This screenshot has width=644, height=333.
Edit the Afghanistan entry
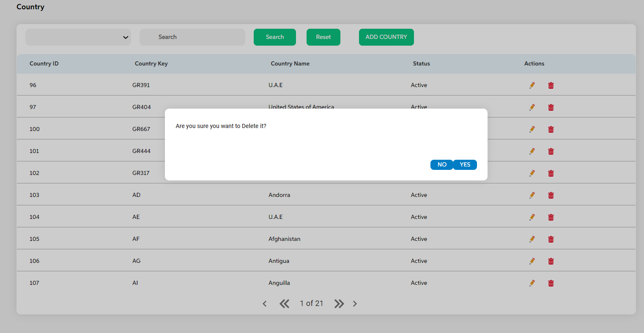click(x=532, y=239)
